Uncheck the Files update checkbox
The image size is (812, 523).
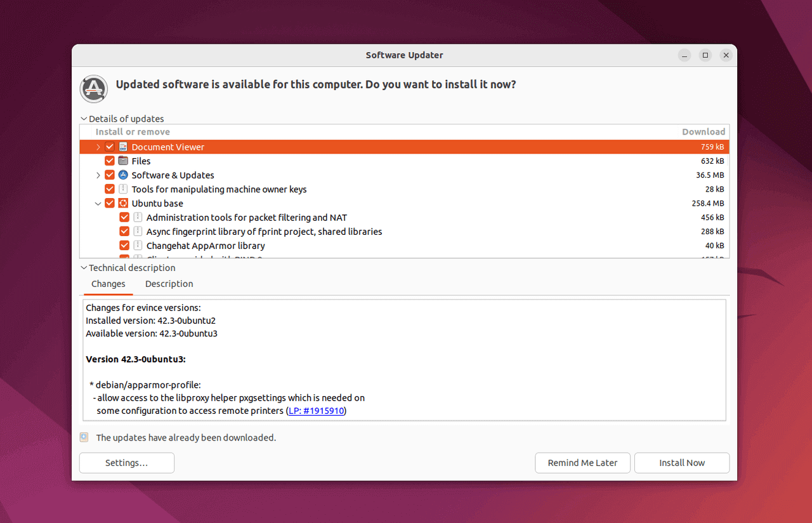point(110,161)
